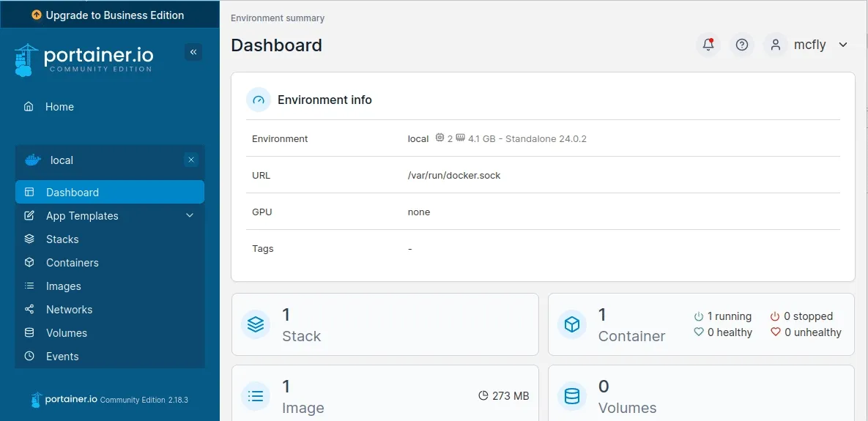Open Stacks in the sidebar
This screenshot has height=421, width=868.
[x=110, y=239]
